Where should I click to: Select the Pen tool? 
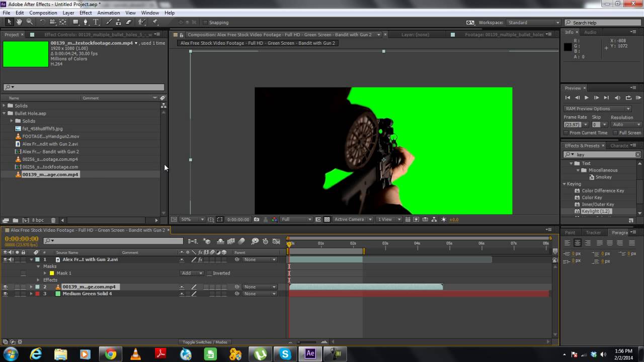[86, 22]
